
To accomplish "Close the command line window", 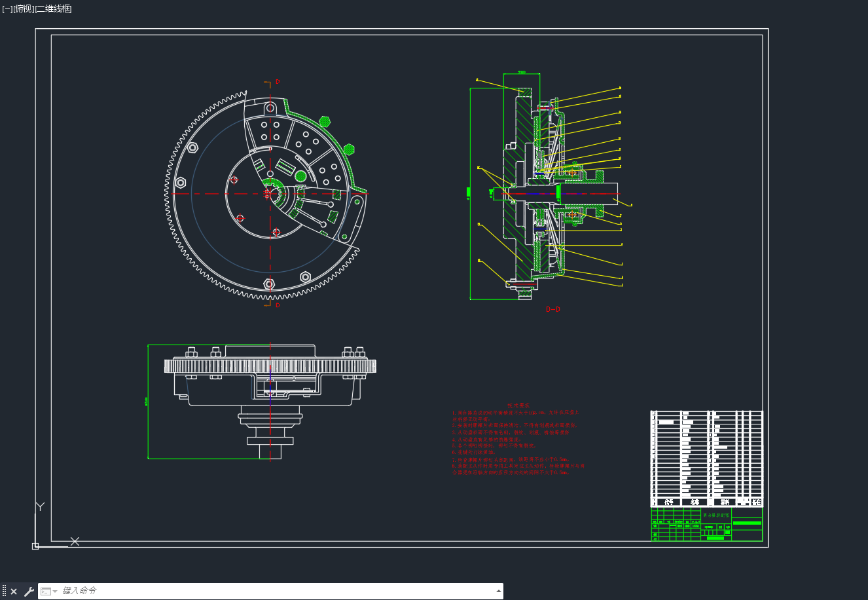I will point(14,591).
